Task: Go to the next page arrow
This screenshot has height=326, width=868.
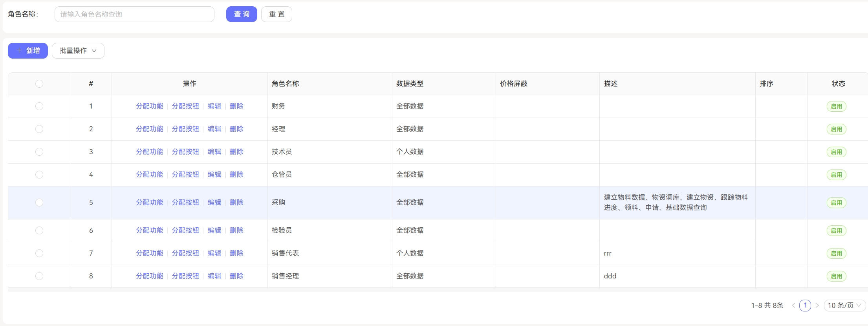Action: point(817,306)
